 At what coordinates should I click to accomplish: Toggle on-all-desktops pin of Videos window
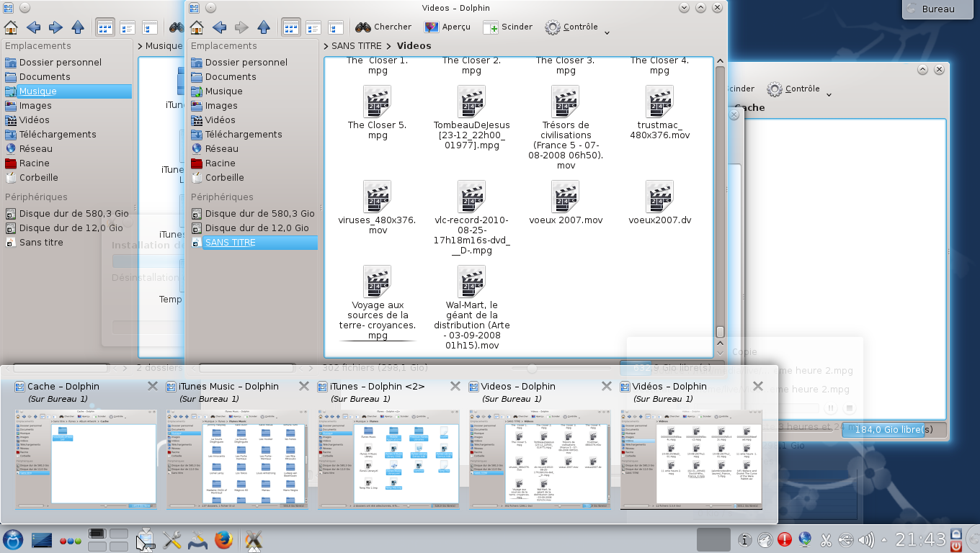coord(210,8)
